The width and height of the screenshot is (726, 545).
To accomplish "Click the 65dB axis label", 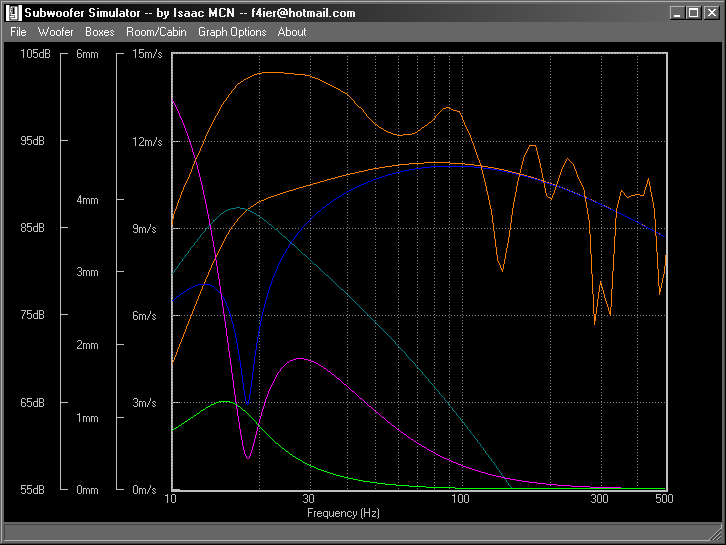I will click(x=32, y=403).
